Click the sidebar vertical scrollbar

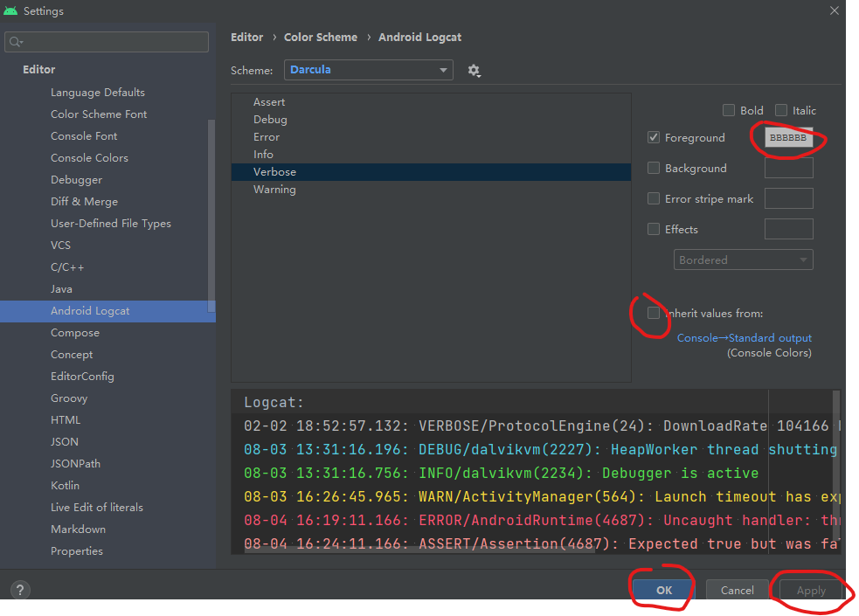(211, 217)
